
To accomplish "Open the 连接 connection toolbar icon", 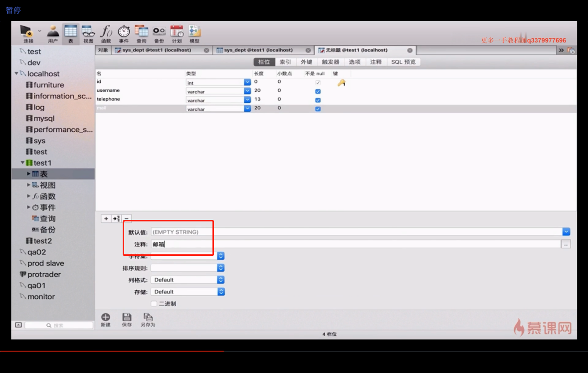I will (27, 34).
